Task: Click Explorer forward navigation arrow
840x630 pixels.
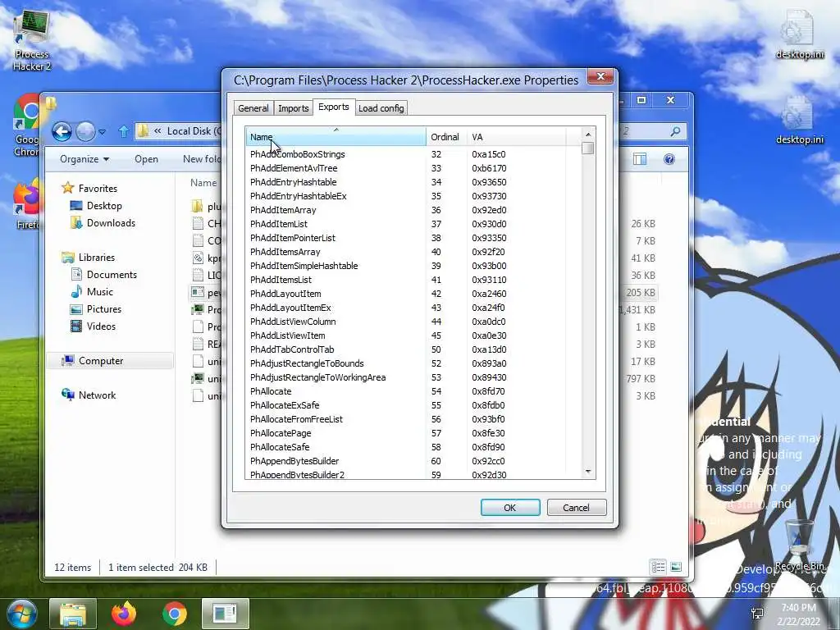Action: tap(85, 131)
